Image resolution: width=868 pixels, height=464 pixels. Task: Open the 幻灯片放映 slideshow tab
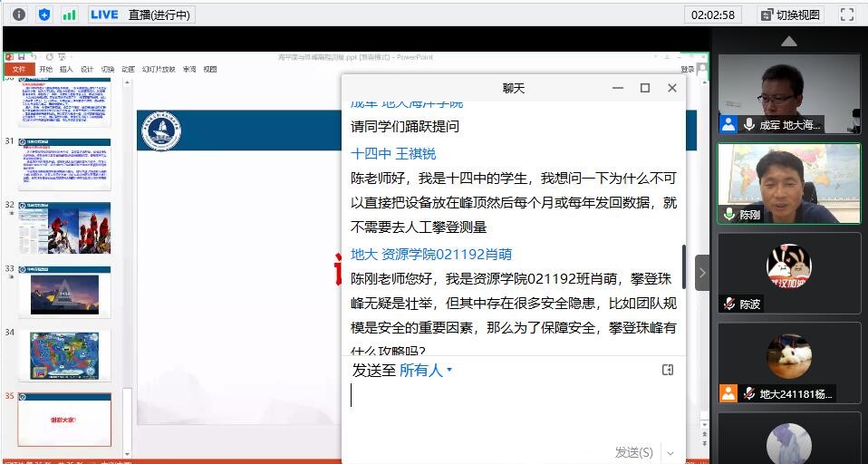(x=158, y=69)
